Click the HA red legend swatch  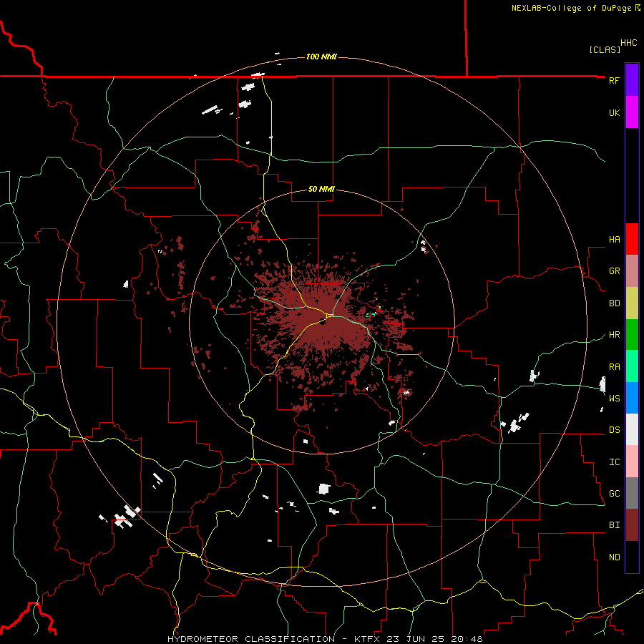(x=632, y=239)
